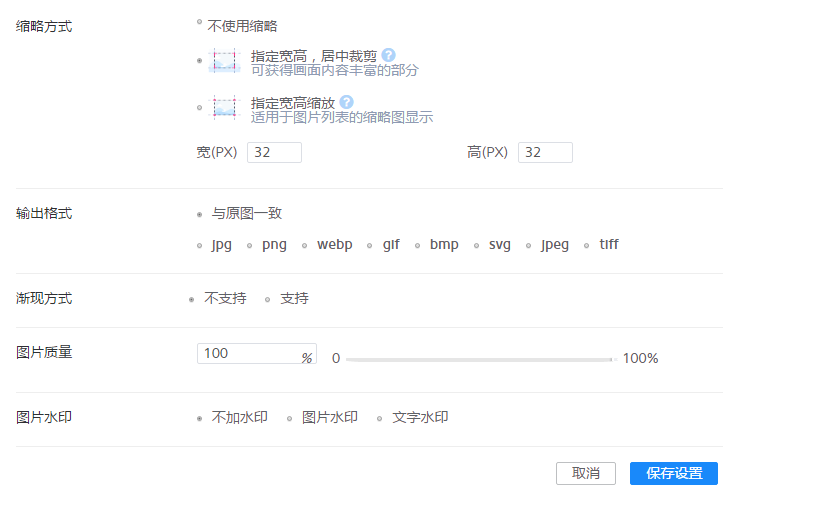Select the 不使用缩略 radio option
Screen dimensions: 822x517
[x=200, y=21]
